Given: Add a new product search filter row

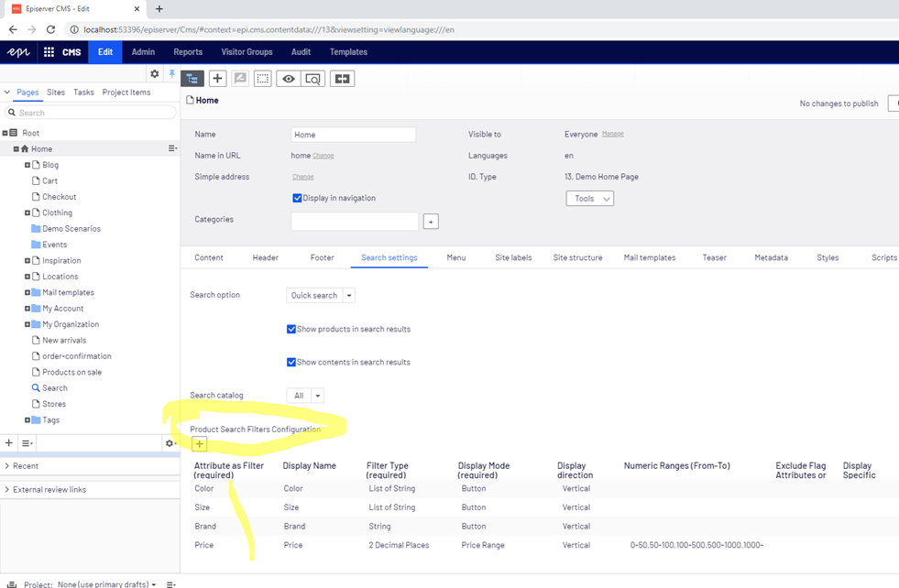Looking at the screenshot, I should point(199,444).
